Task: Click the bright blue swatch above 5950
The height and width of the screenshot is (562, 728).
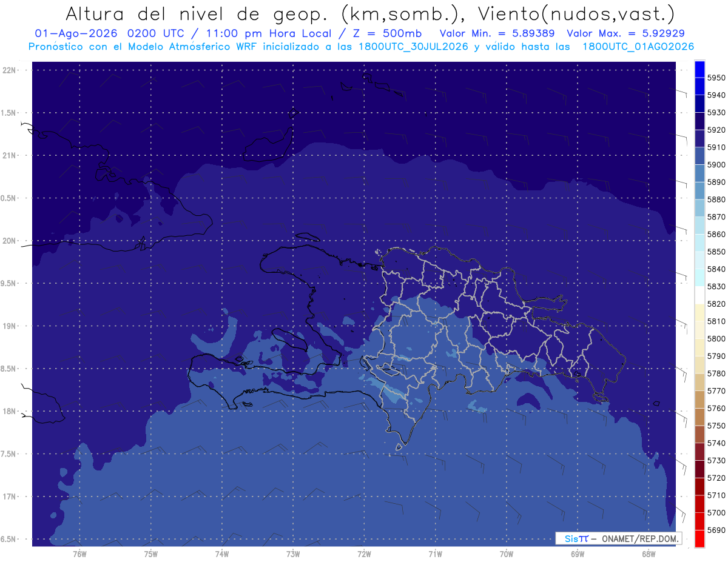Action: 699,69
